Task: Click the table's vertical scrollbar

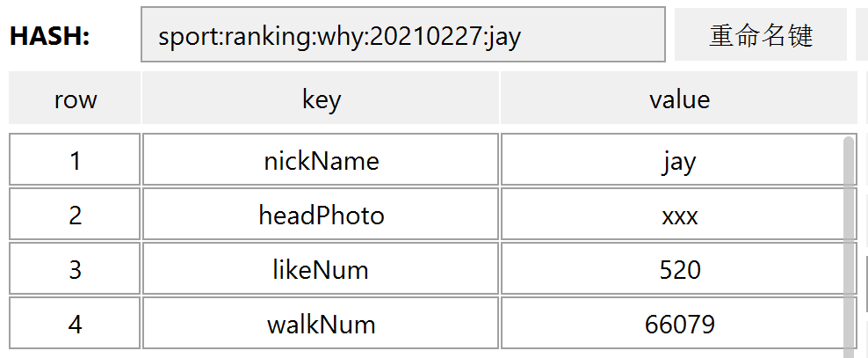Action: coord(849,246)
